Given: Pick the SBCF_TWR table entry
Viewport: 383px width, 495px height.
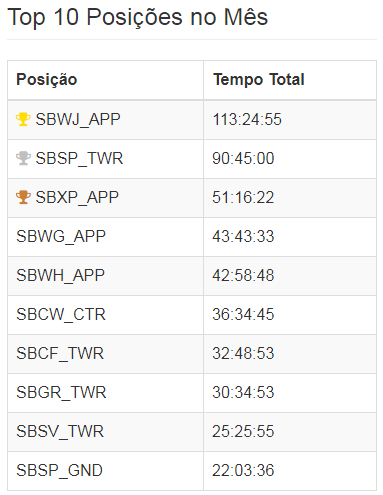Looking at the screenshot, I should point(60,353).
